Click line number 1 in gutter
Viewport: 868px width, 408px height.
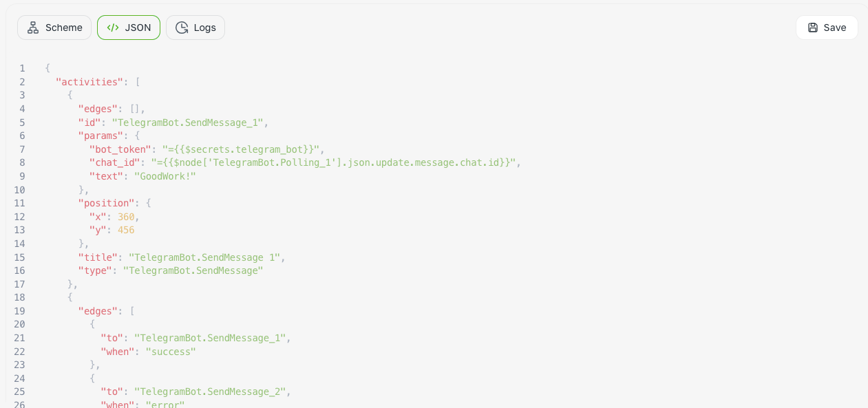pyautogui.click(x=22, y=68)
